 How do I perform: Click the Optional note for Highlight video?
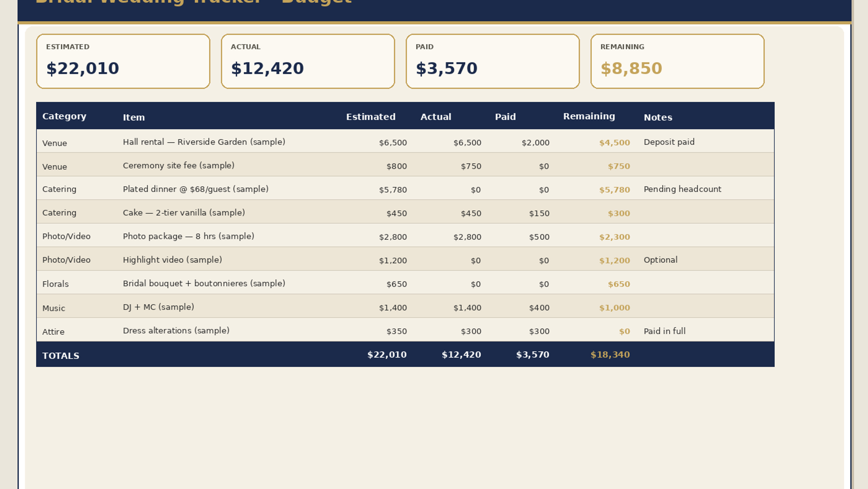click(660, 260)
